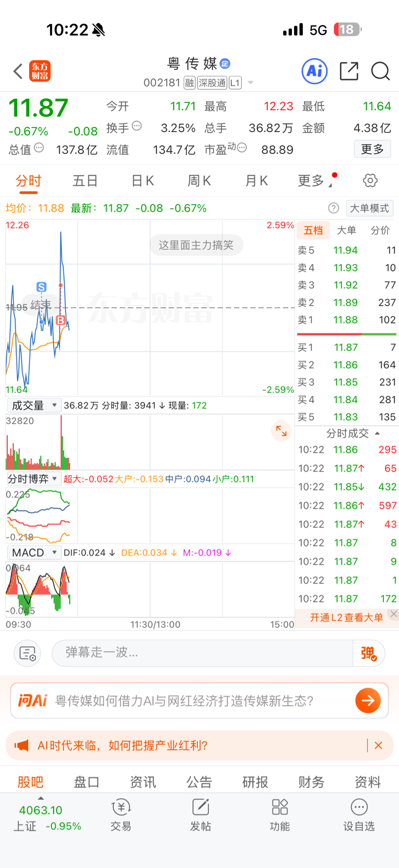Open the 分时博弈 indicator dropdown
The height and width of the screenshot is (868, 399).
(34, 478)
